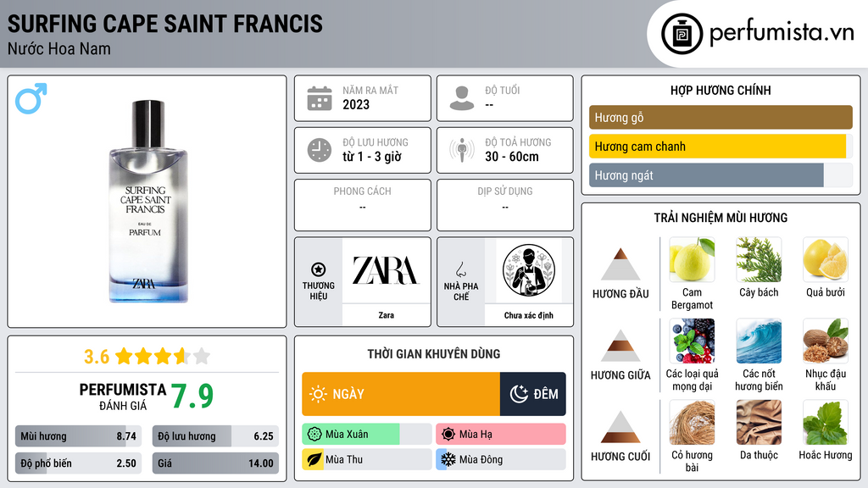Click the Chưa xác định perfumer label
This screenshot has height=488, width=868.
coord(529,315)
